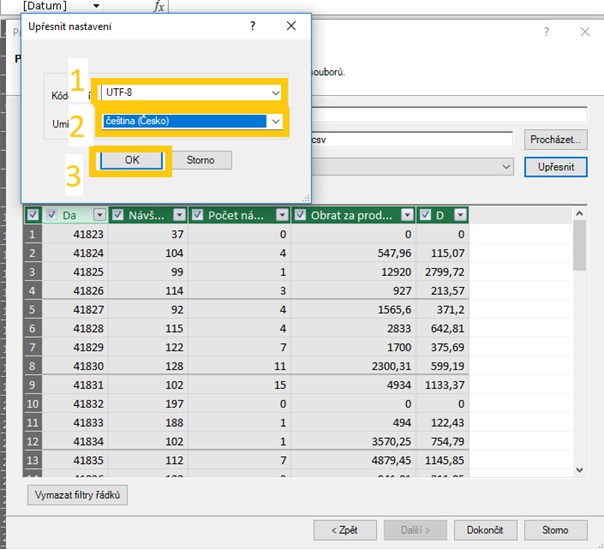The height and width of the screenshot is (550, 604).
Task: Click cell value 1133,37
Action: pyautogui.click(x=445, y=385)
